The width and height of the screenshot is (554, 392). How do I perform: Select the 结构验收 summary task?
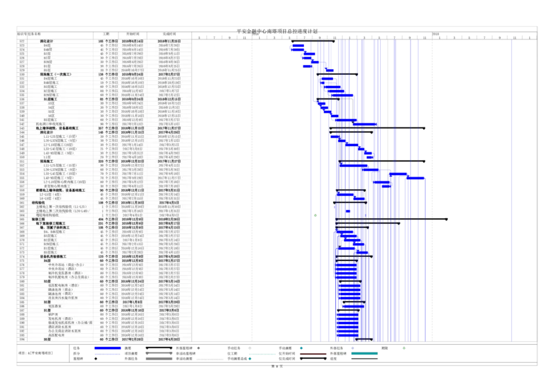click(x=40, y=203)
